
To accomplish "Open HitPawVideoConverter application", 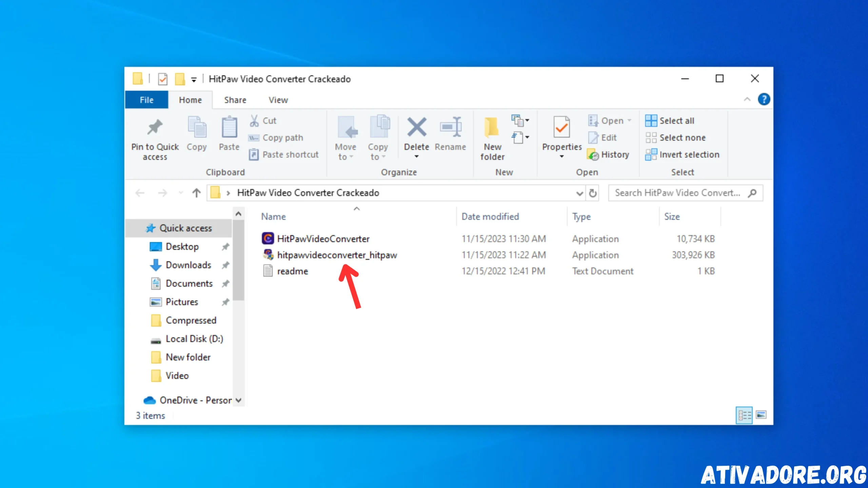I will [323, 239].
